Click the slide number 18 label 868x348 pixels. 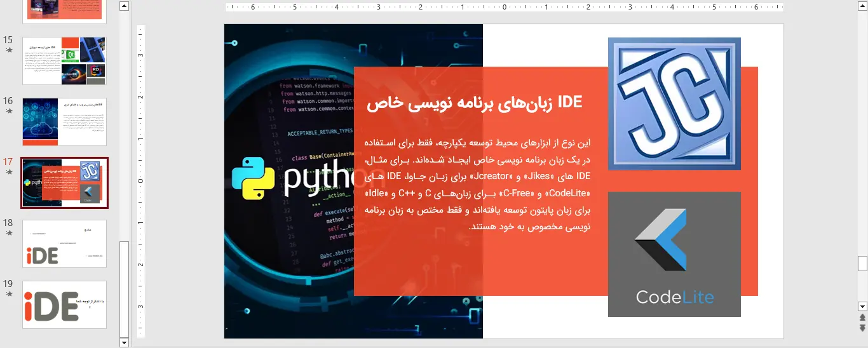tap(8, 222)
